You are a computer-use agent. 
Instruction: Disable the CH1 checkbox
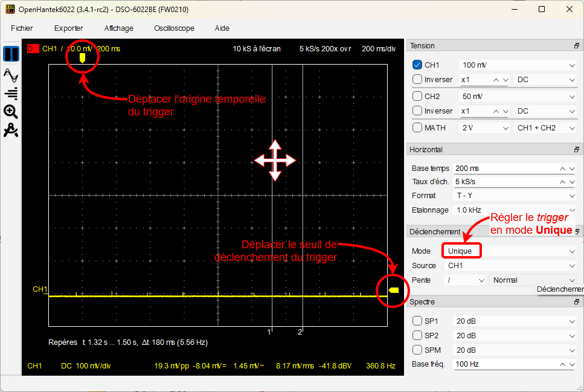pos(417,65)
